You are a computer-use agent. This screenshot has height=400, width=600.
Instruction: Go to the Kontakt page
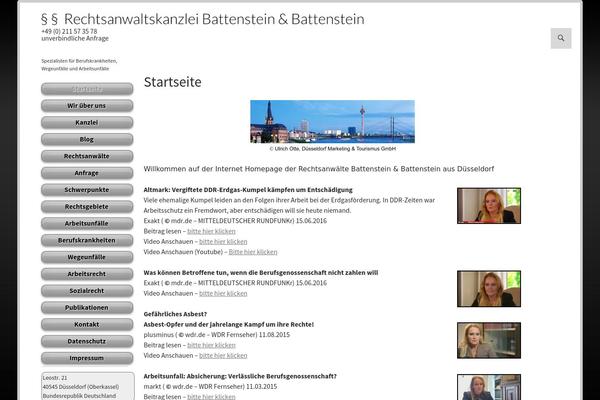point(87,325)
